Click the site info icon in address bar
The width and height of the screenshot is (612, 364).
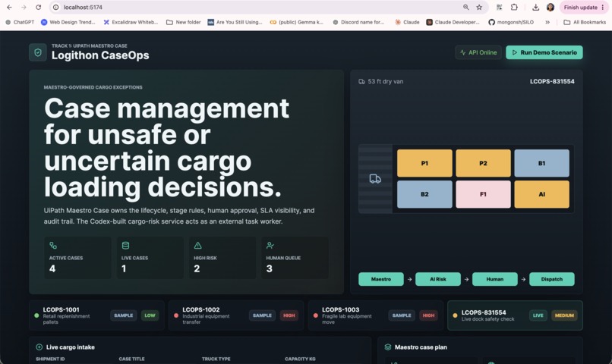coord(56,8)
